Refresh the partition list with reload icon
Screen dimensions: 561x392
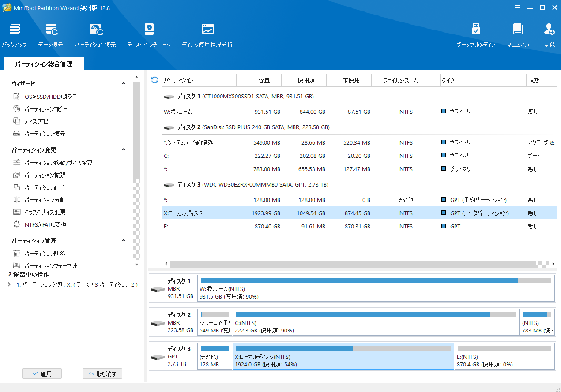pos(154,80)
